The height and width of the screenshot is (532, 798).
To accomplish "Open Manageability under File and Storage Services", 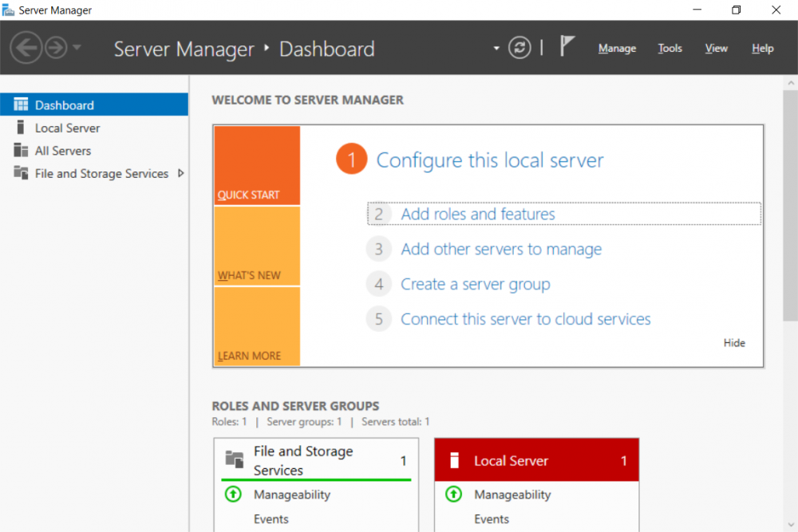I will click(292, 495).
